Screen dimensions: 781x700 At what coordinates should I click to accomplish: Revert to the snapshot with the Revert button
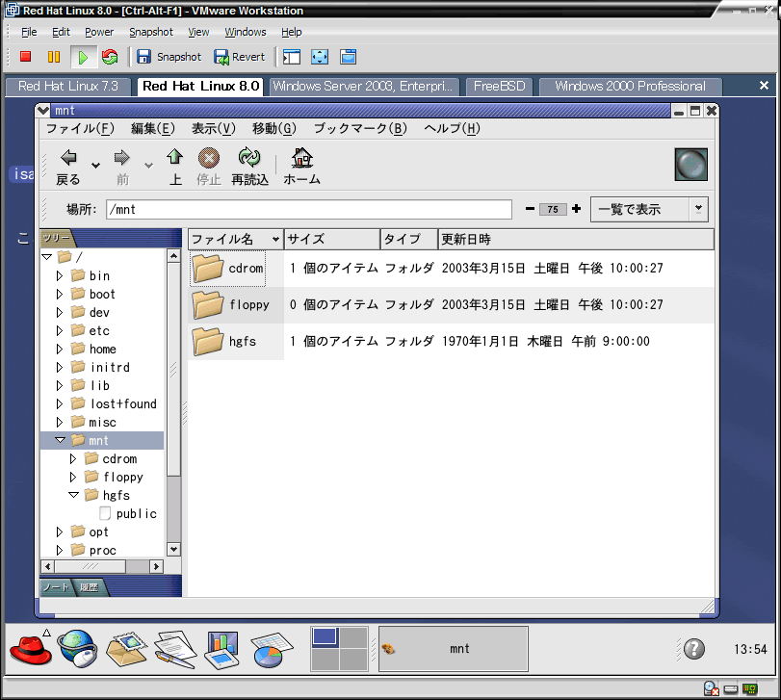(x=239, y=57)
